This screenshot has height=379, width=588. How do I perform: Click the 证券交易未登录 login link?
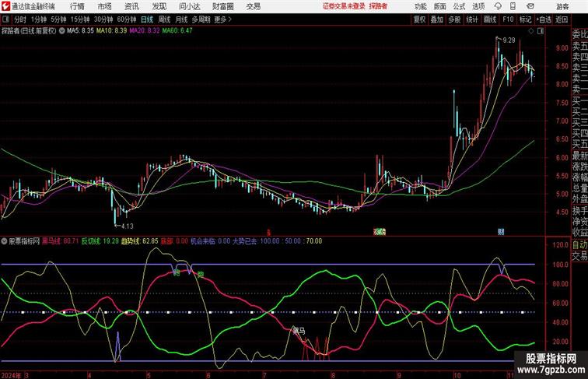pos(344,6)
